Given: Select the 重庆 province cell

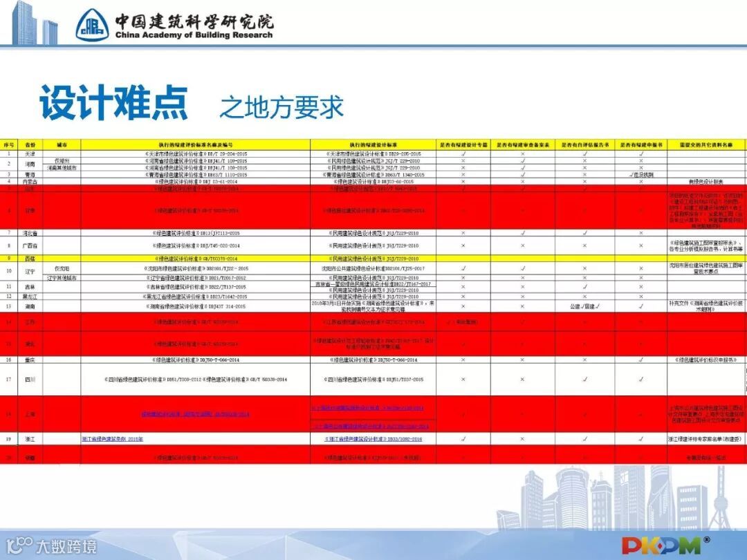Looking at the screenshot, I should pos(30,360).
